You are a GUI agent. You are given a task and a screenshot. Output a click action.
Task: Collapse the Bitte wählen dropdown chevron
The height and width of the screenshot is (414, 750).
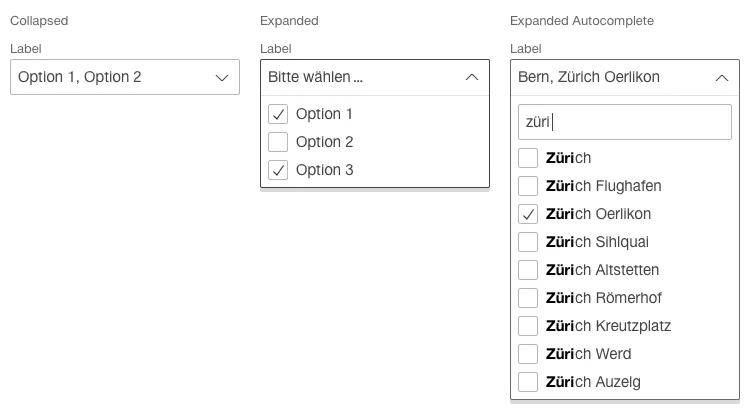(472, 77)
